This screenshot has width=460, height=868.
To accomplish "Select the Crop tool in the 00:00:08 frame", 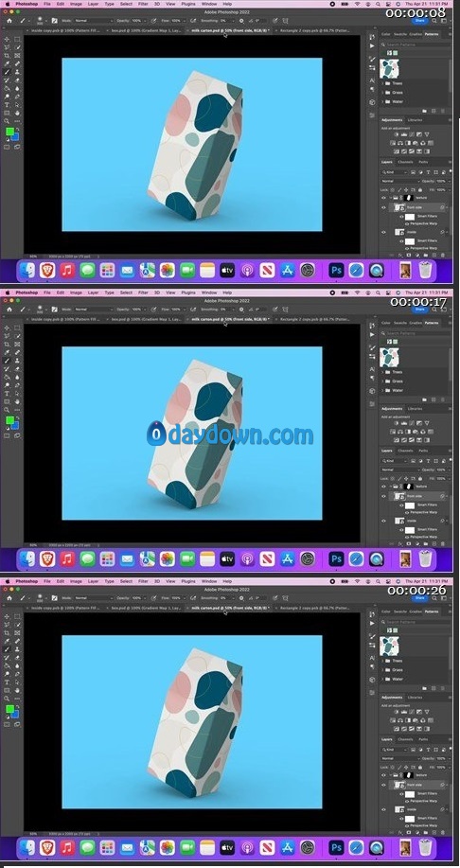I will 8,56.
